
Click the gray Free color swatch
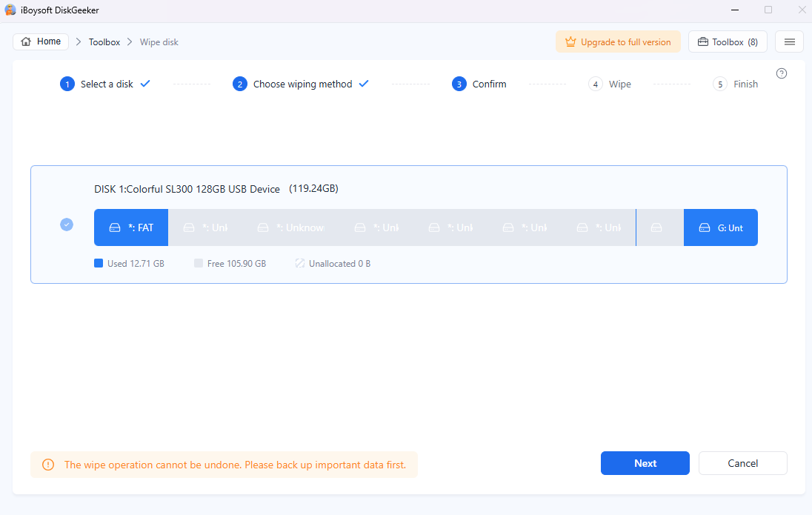tap(199, 263)
